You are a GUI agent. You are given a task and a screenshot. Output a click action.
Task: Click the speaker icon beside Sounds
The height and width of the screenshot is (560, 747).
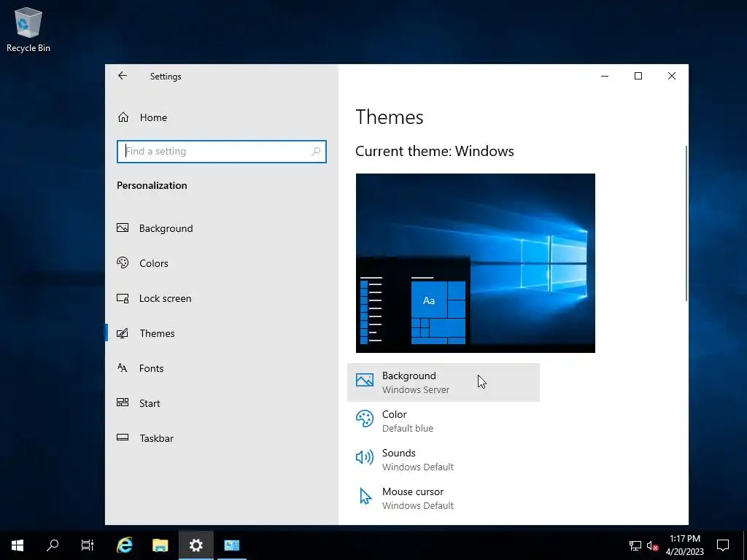tap(365, 458)
